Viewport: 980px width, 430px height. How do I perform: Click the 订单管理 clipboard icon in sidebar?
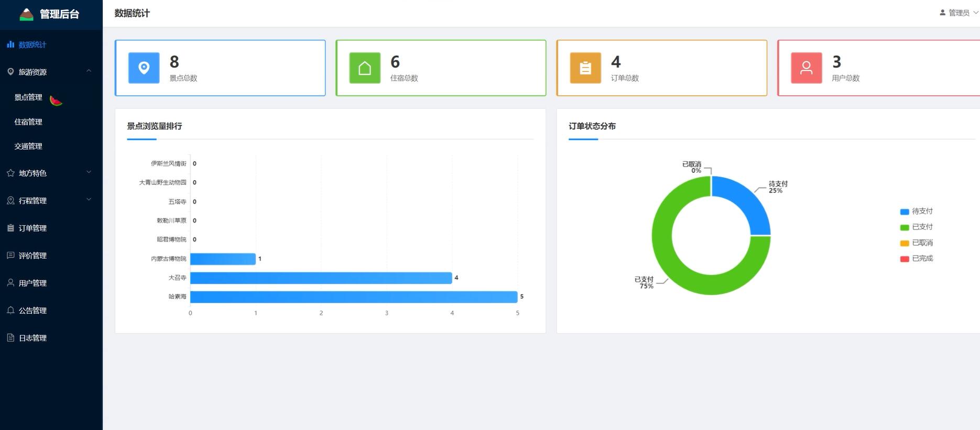click(10, 228)
